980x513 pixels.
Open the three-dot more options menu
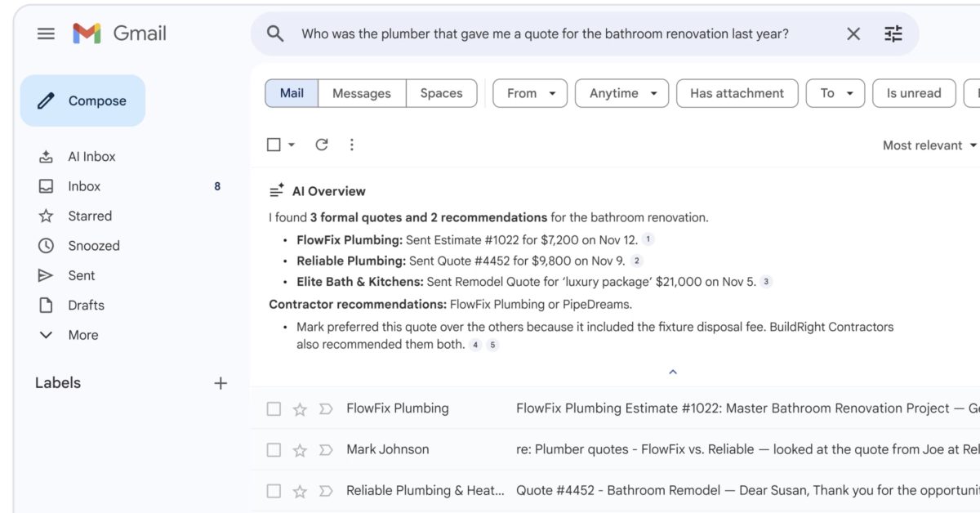point(351,145)
